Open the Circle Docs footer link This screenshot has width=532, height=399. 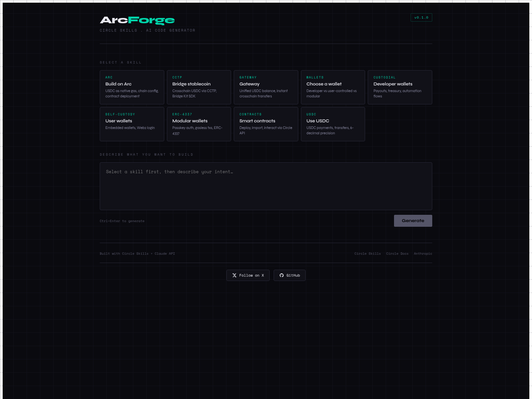tap(397, 254)
